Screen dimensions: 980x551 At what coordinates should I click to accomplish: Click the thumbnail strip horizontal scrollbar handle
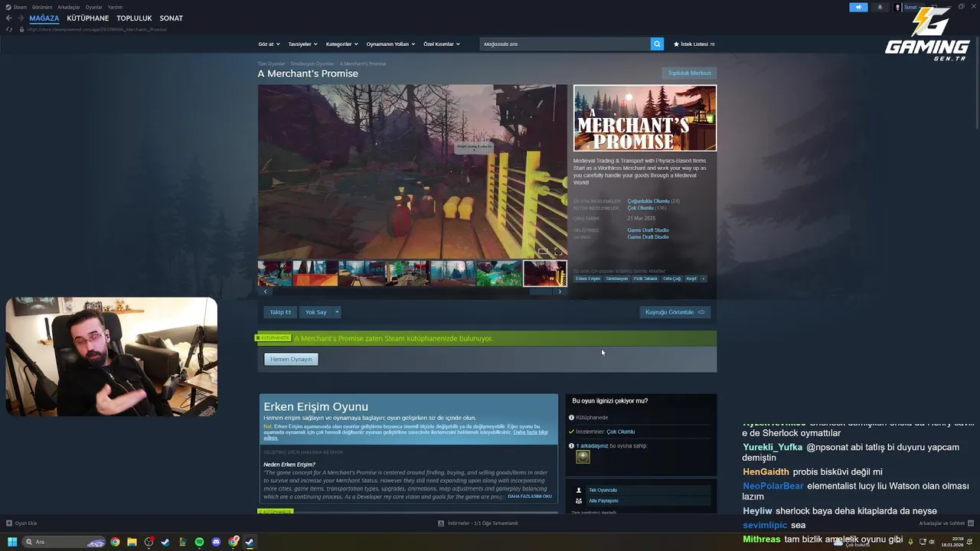click(541, 292)
